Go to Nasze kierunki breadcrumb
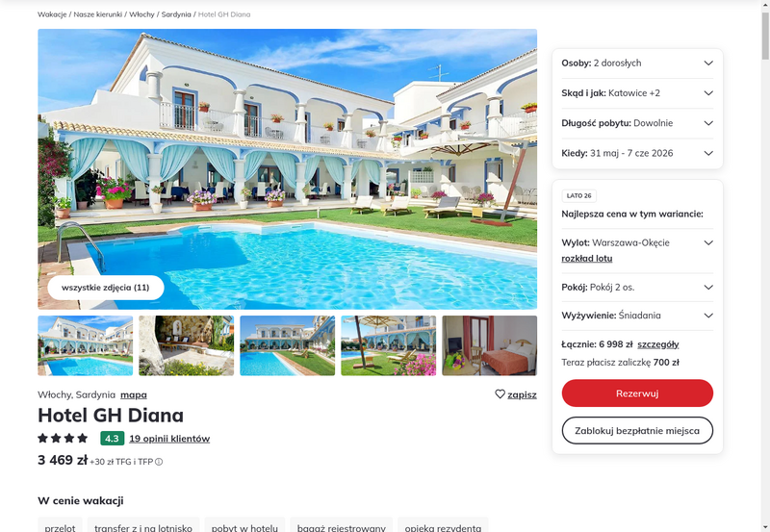The height and width of the screenshot is (532, 770). pyautogui.click(x=98, y=14)
